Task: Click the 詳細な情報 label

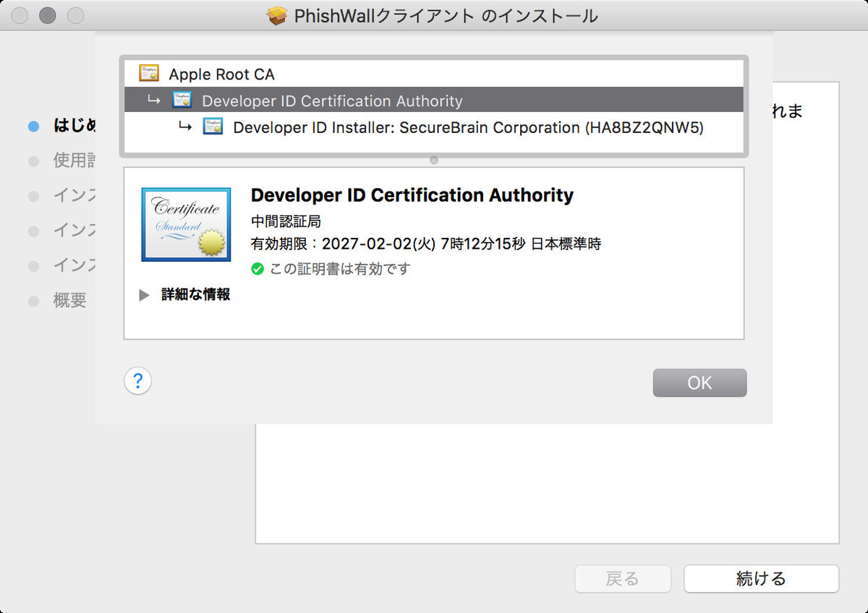Action: coord(195,294)
